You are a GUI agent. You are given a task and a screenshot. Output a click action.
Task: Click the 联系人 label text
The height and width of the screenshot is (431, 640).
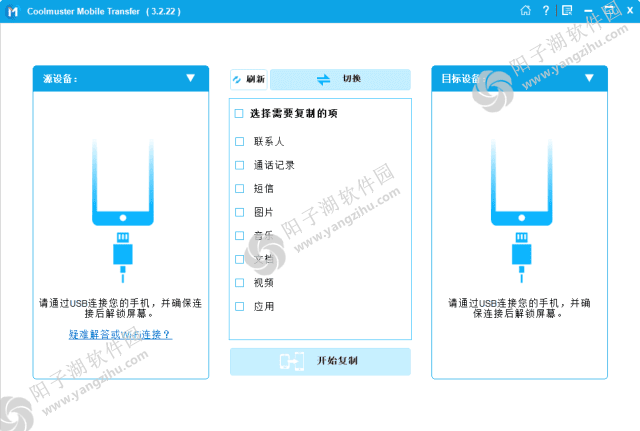coord(269,142)
